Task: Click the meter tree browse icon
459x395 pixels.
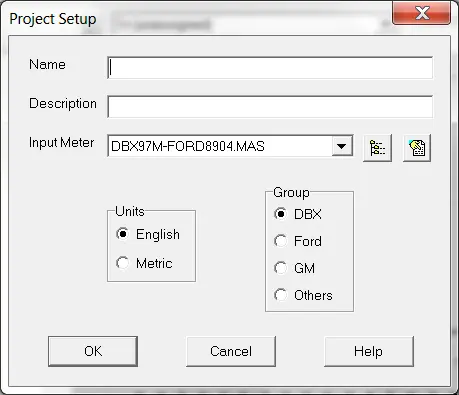Action: tap(377, 148)
